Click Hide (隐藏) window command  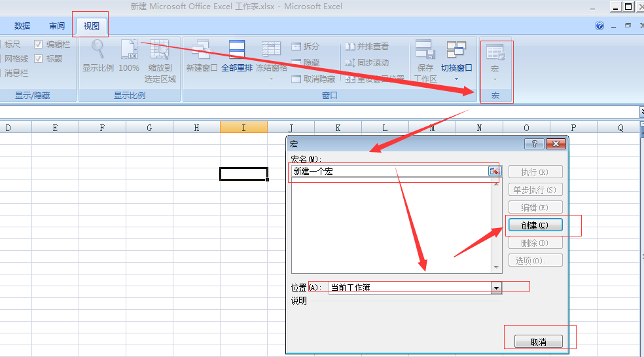tap(306, 62)
